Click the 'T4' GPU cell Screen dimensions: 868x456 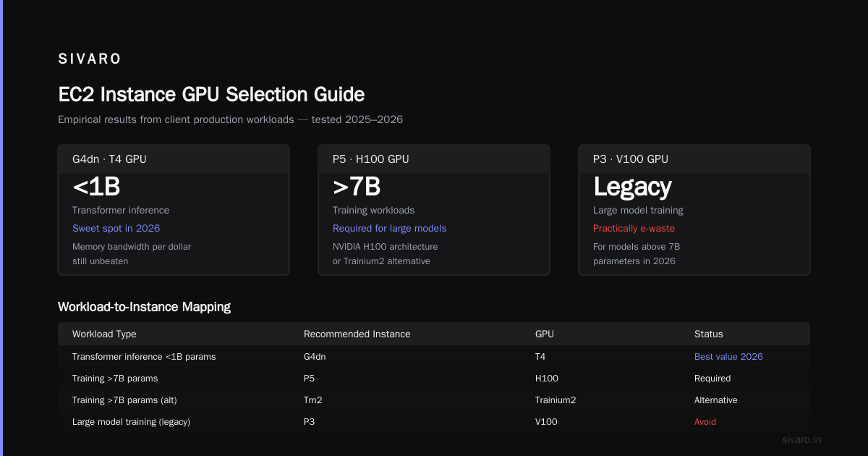click(x=540, y=357)
